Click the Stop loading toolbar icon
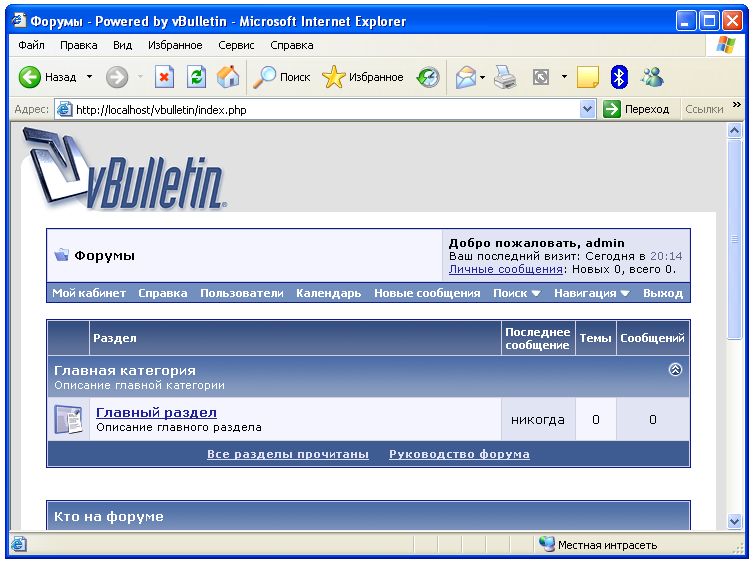Image resolution: width=754 pixels, height=564 pixels. [x=164, y=77]
